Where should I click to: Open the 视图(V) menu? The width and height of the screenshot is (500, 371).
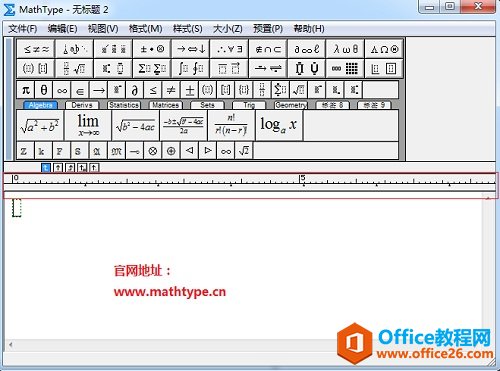point(103,29)
